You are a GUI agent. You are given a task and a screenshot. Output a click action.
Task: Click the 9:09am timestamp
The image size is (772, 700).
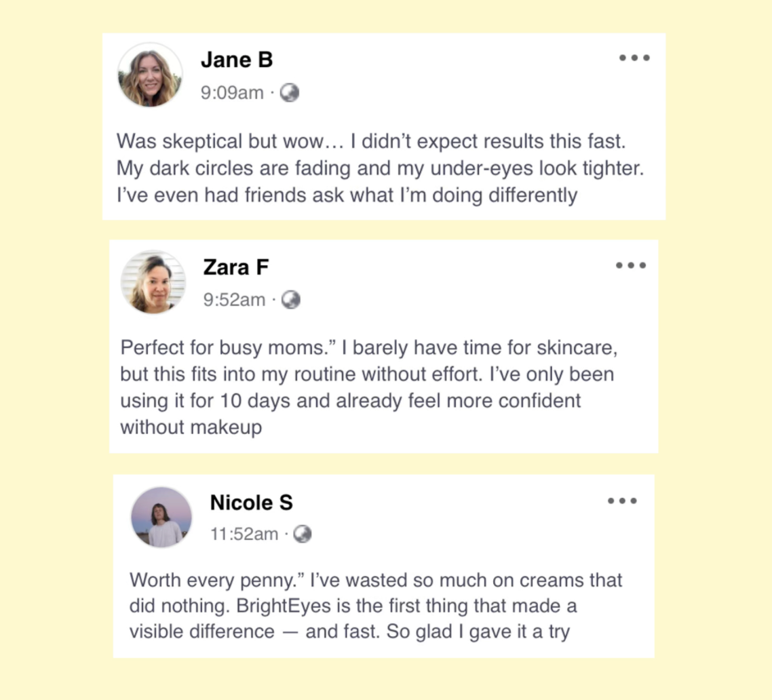point(232,93)
